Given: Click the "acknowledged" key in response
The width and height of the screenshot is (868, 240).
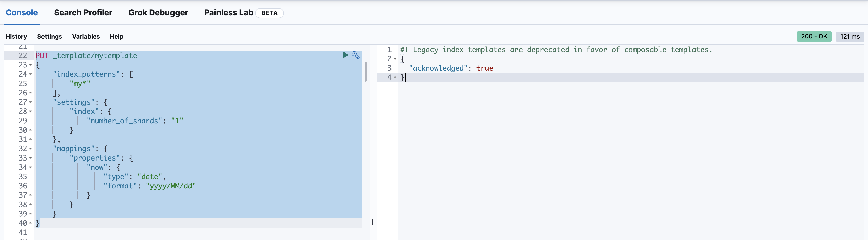Looking at the screenshot, I should (x=438, y=68).
